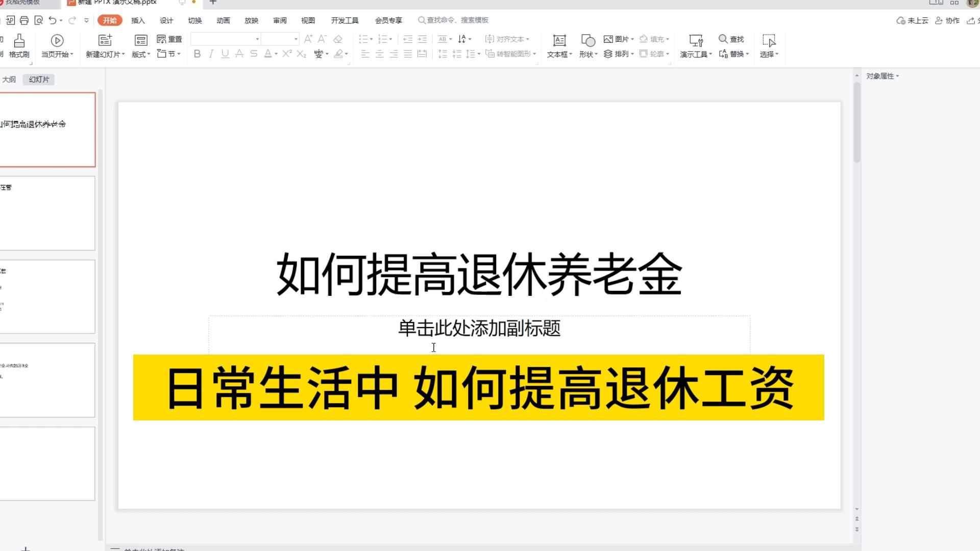
Task: Open print preview icon in quick access bar
Action: coord(38,20)
